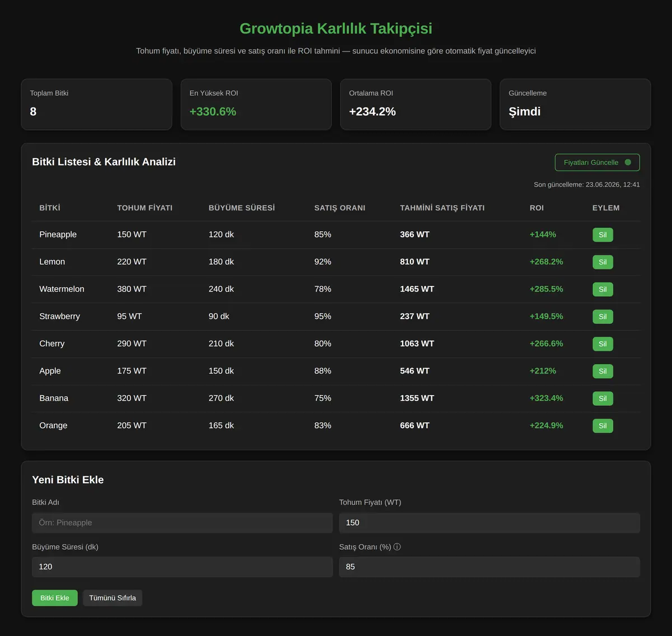Click the SATIŞ ORANI column header

340,208
